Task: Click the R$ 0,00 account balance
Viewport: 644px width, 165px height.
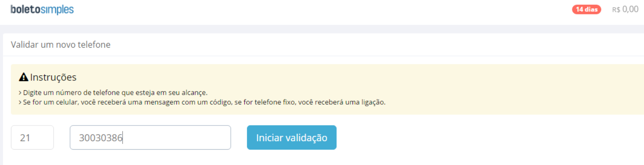Action: (625, 9)
